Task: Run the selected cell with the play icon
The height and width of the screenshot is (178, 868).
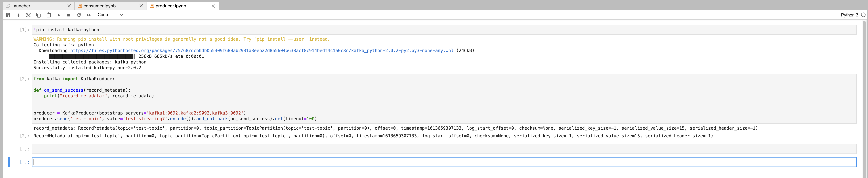Action: tap(59, 15)
